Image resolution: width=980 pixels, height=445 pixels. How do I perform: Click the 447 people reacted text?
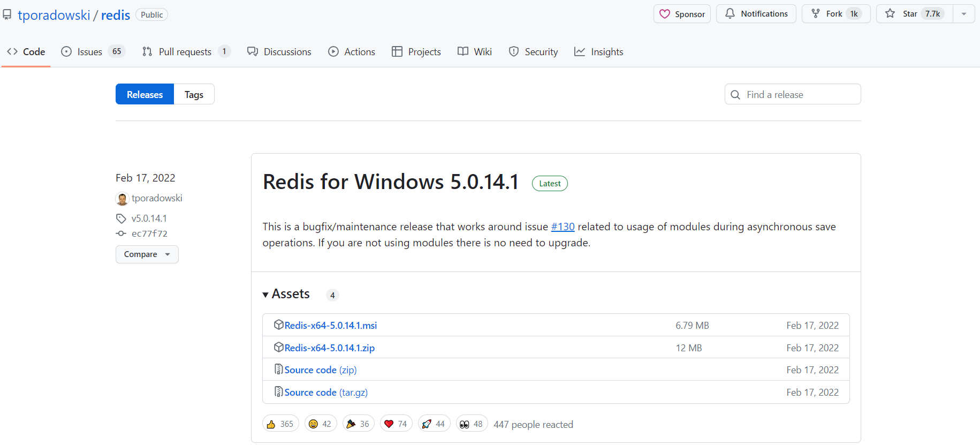pyautogui.click(x=533, y=425)
